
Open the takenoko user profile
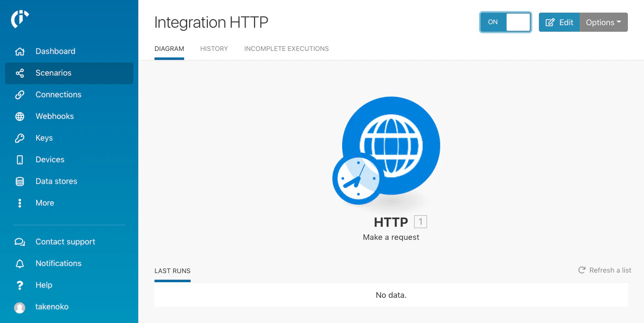coord(52,307)
